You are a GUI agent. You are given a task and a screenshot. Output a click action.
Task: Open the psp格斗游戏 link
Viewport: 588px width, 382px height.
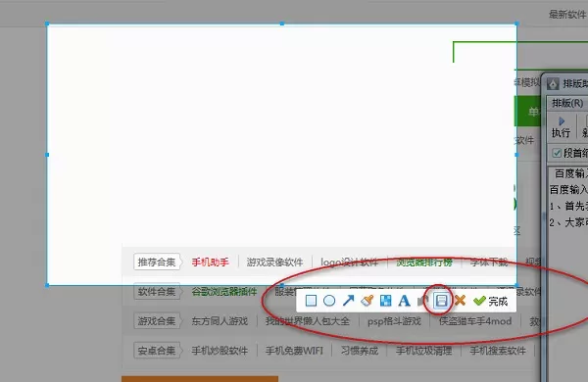tap(394, 321)
